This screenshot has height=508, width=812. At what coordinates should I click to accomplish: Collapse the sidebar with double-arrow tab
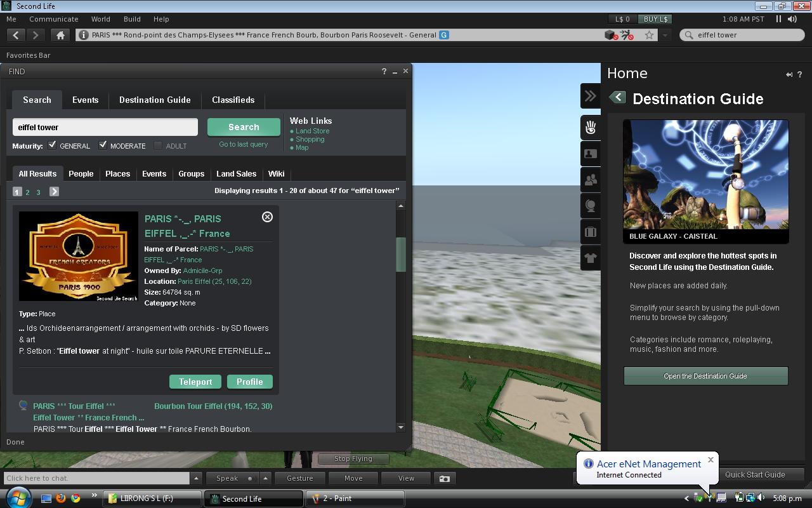(x=590, y=96)
